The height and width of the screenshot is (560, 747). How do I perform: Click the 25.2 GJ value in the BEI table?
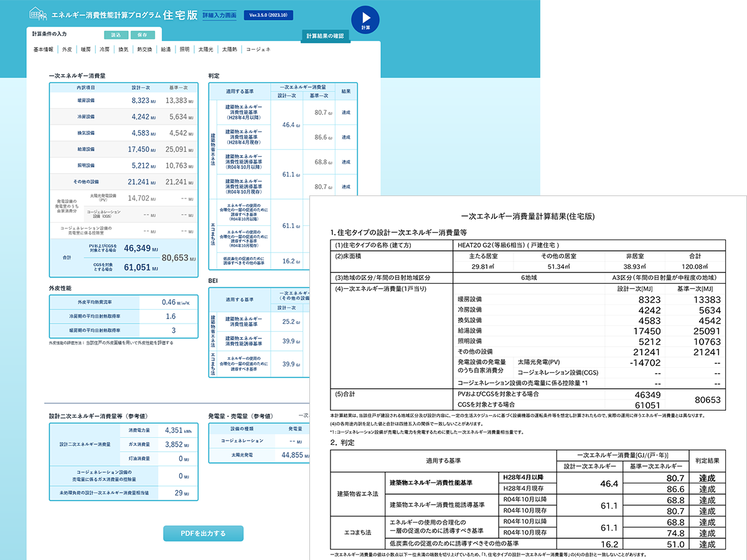point(291,322)
